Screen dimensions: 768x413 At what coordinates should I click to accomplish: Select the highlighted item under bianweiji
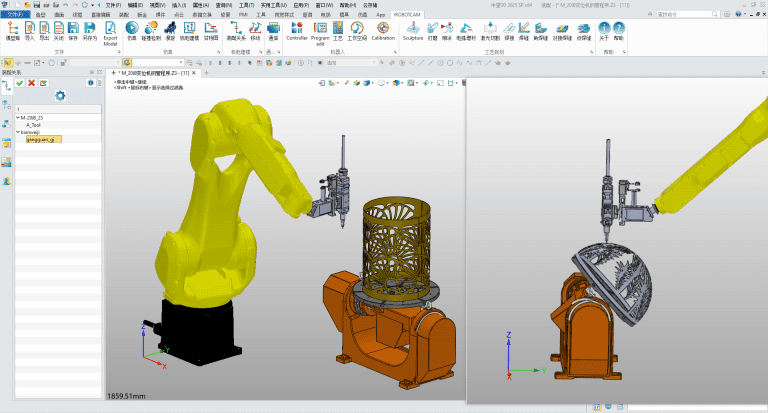tap(43, 139)
